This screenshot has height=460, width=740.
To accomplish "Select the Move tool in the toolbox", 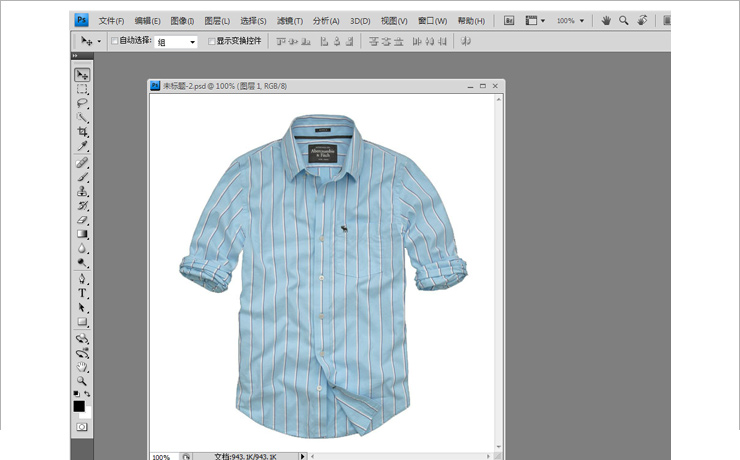I will (82, 75).
